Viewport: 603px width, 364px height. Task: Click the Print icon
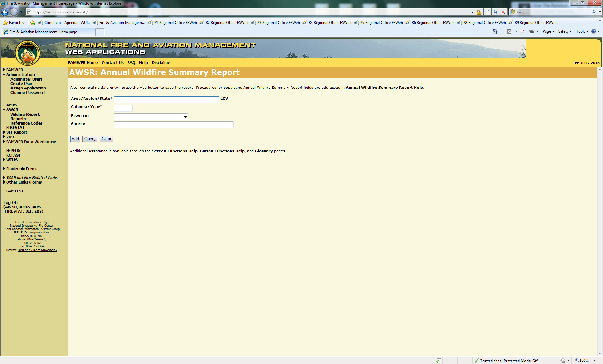531,31
